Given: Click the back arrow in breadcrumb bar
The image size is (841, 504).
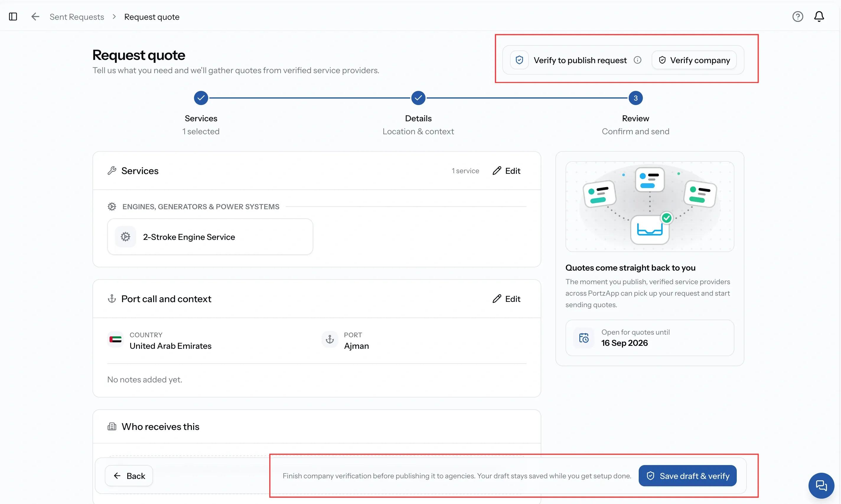Looking at the screenshot, I should point(35,17).
